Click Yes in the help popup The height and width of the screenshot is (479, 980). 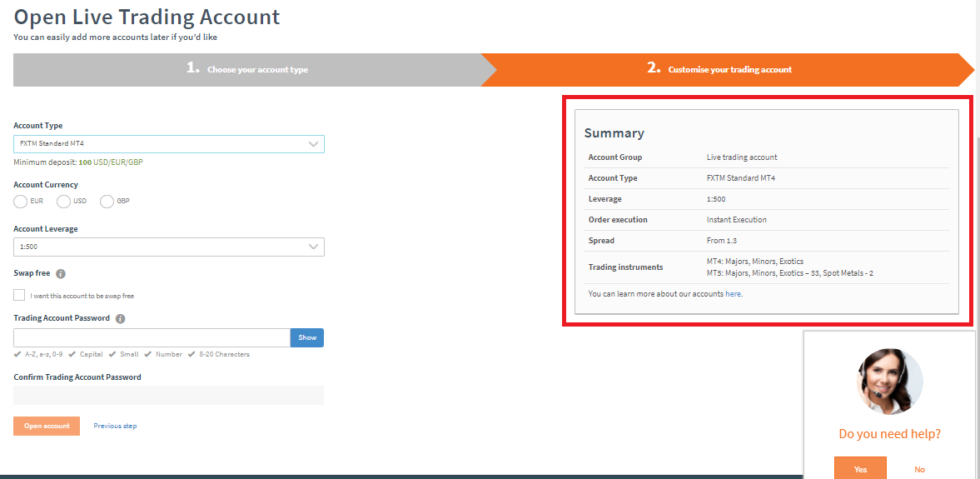point(860,468)
